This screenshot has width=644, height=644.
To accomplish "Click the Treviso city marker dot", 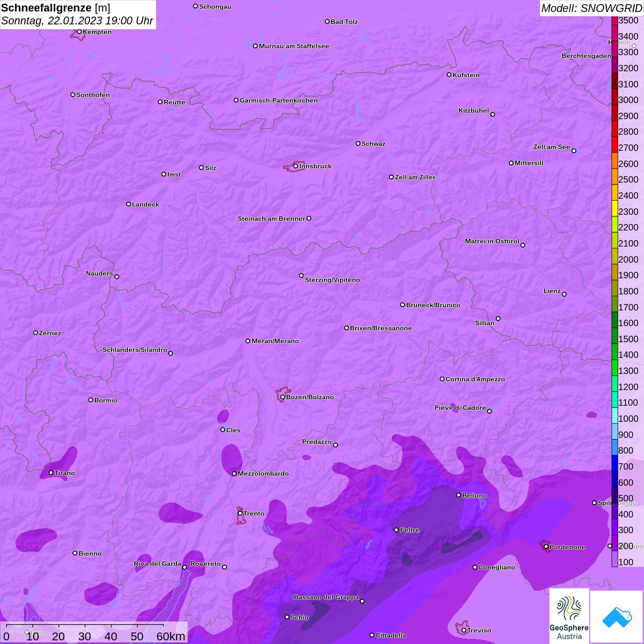I will [464, 630].
